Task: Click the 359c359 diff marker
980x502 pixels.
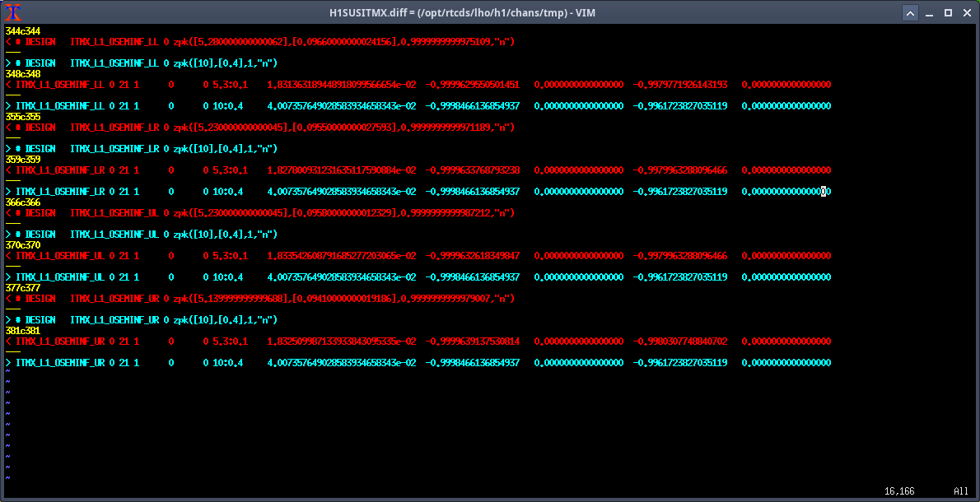Action: 22,160
